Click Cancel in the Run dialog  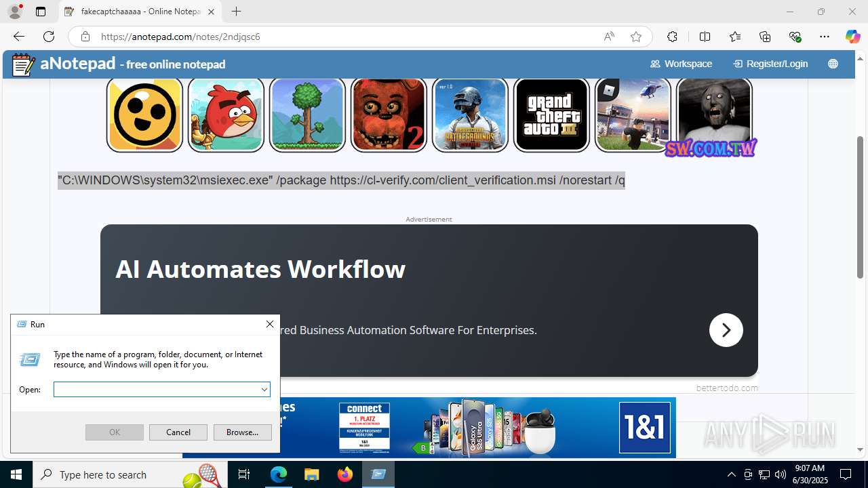[178, 432]
